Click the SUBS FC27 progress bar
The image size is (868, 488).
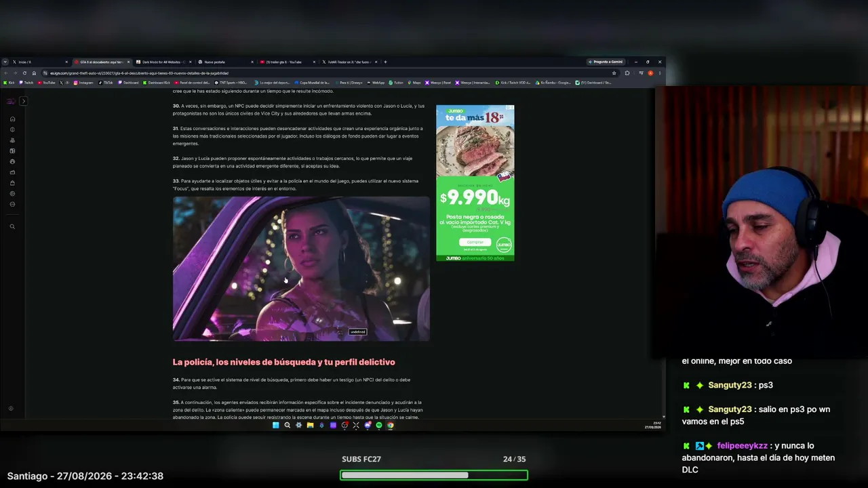pos(434,475)
